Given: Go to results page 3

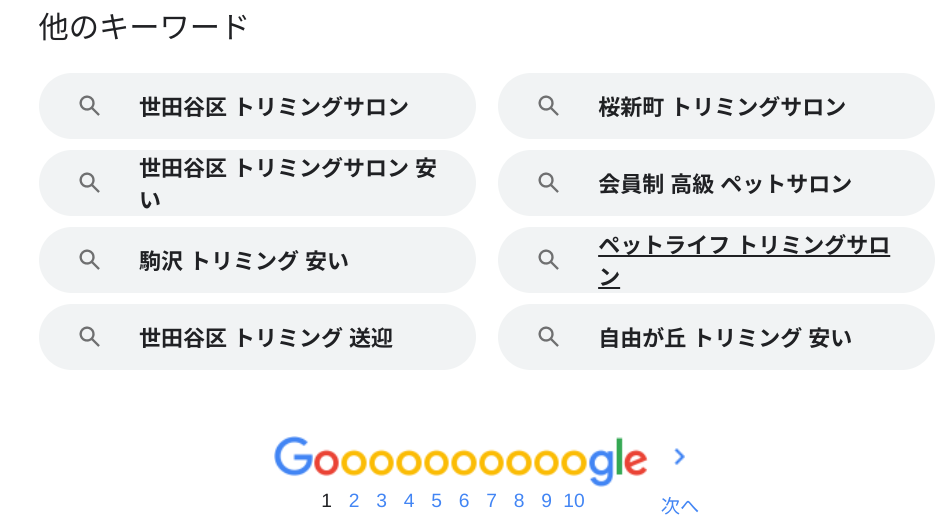Looking at the screenshot, I should pyautogui.click(x=381, y=501).
